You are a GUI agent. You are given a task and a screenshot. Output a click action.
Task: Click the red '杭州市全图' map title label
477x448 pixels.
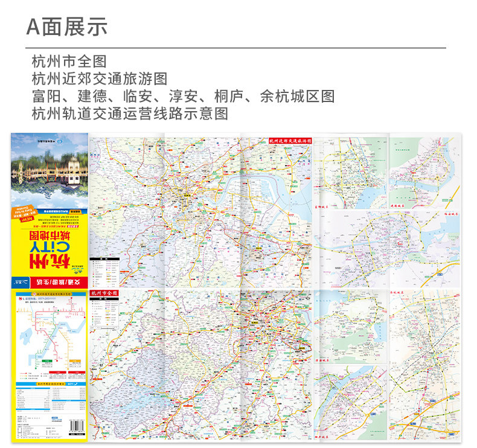pos(104,293)
